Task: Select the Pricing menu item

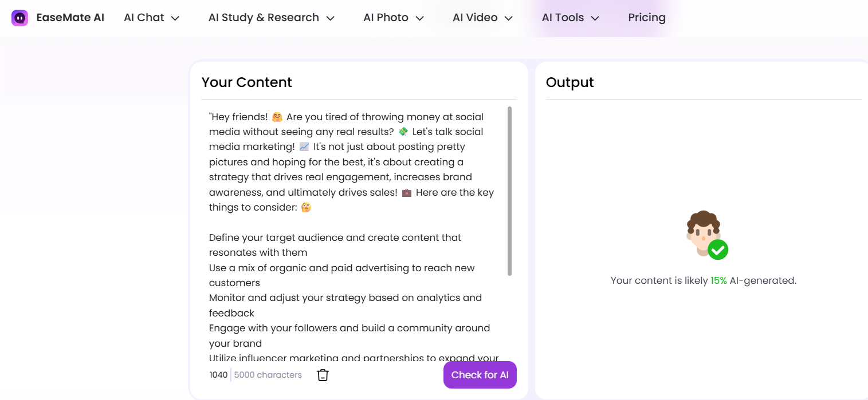Action: pyautogui.click(x=646, y=17)
